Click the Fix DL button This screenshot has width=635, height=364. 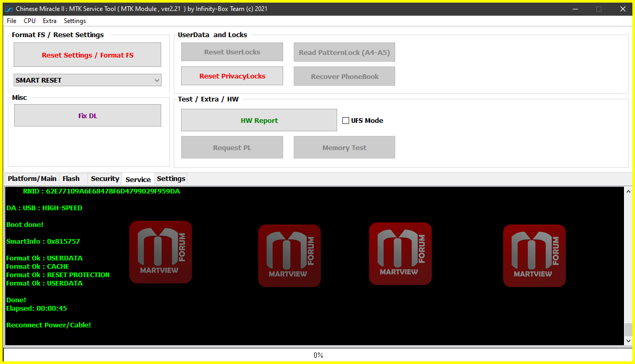tap(87, 116)
